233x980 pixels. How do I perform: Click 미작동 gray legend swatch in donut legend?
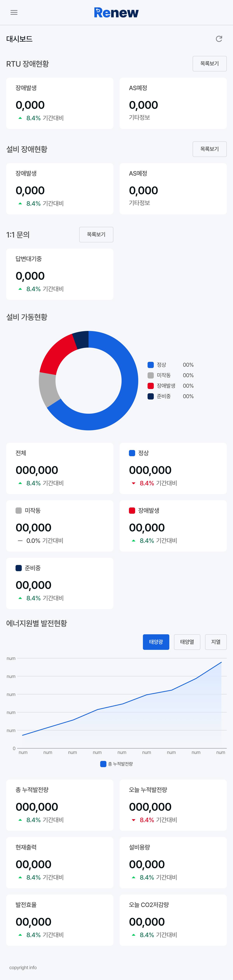pos(150,375)
